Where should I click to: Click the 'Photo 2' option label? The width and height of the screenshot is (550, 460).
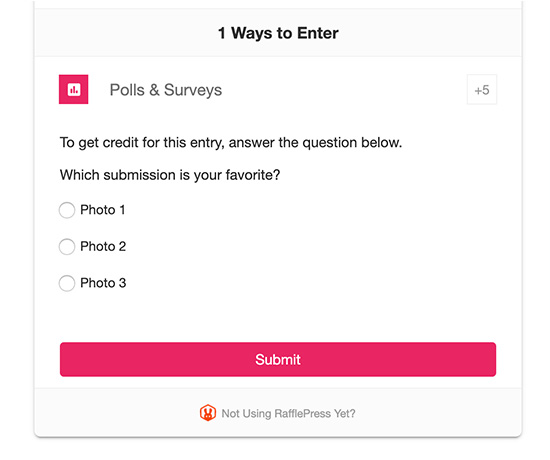[x=103, y=246]
